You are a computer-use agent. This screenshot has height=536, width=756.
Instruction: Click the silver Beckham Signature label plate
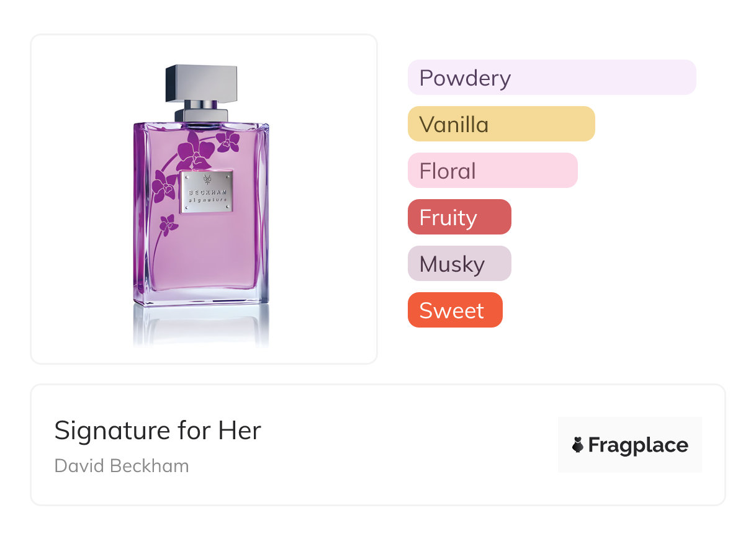[x=207, y=192]
